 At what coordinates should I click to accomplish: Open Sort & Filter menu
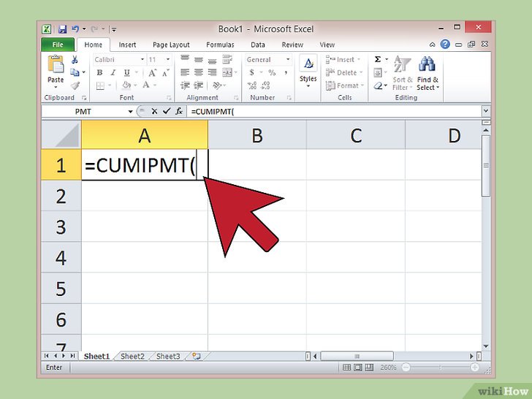[x=403, y=73]
